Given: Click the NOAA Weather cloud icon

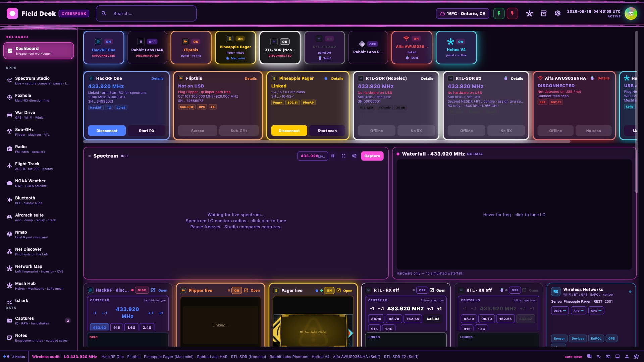Looking at the screenshot, I should point(9,183).
